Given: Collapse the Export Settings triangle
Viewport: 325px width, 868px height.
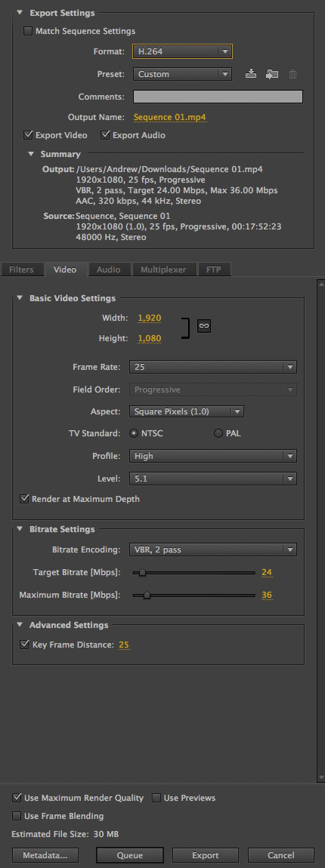Looking at the screenshot, I should [x=20, y=13].
